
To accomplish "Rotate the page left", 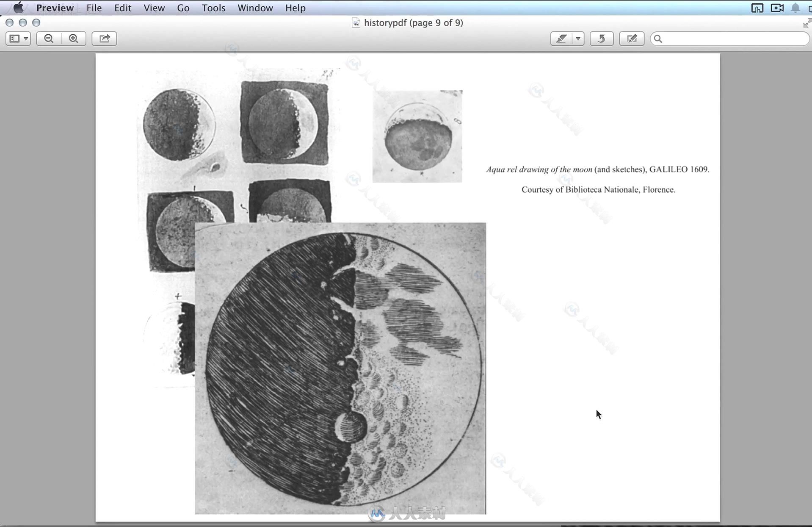I will (602, 39).
